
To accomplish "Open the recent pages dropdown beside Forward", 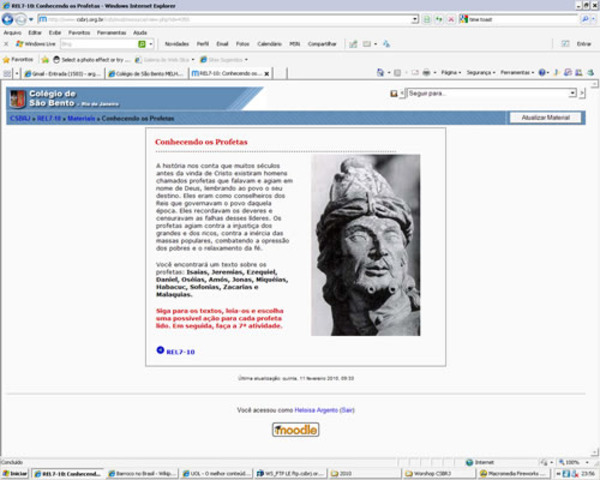I will pos(31,19).
